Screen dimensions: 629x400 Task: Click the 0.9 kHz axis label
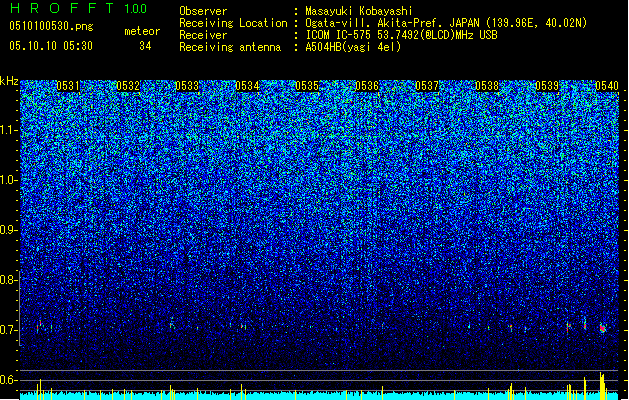click(9, 230)
